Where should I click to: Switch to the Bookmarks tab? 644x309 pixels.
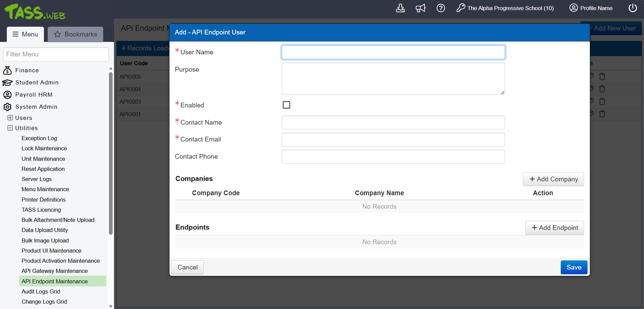coord(75,34)
